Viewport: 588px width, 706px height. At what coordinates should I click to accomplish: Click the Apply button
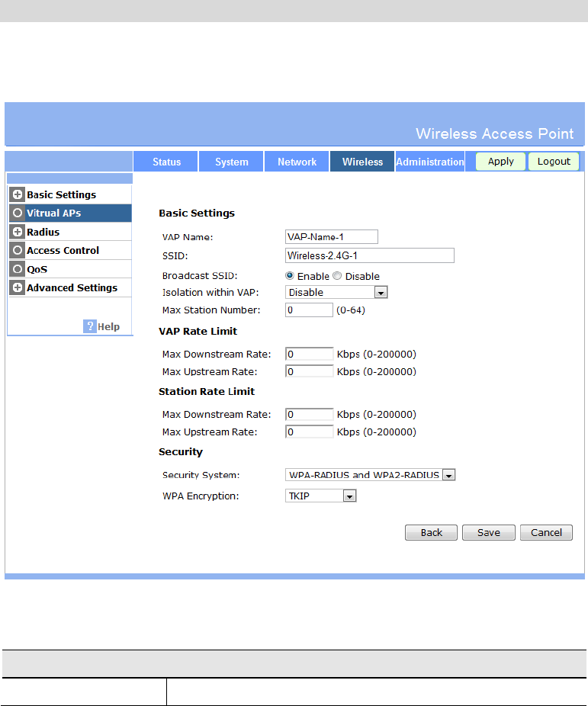(x=500, y=161)
